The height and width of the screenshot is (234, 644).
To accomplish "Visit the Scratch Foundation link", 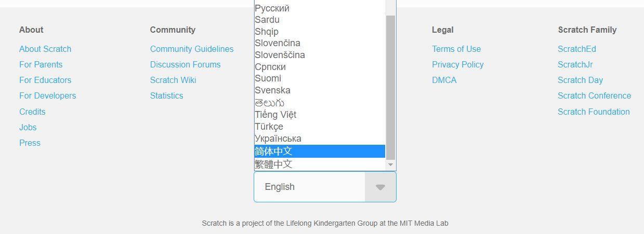I will click(x=594, y=112).
